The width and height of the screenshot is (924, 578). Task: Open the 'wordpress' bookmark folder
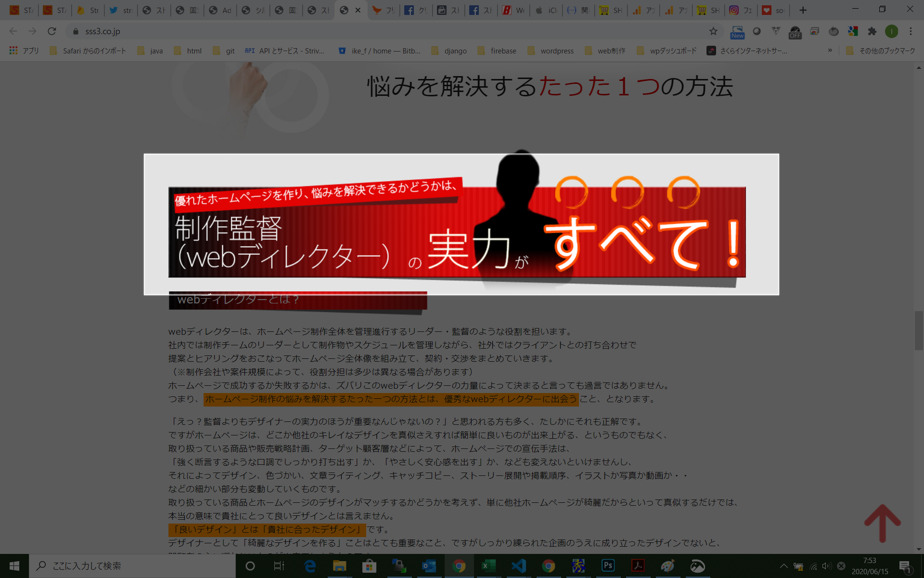[x=551, y=51]
